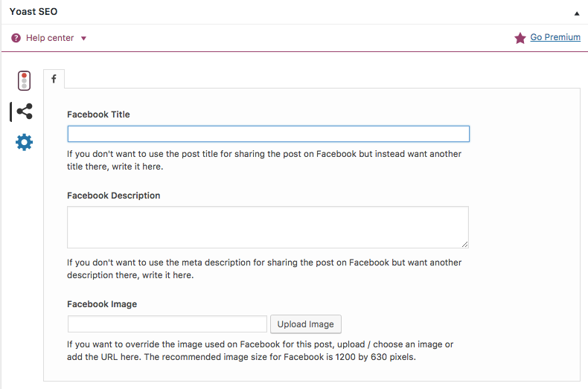The height and width of the screenshot is (389, 588).
Task: Click the Yoast SEO panel heading
Action: [33, 12]
